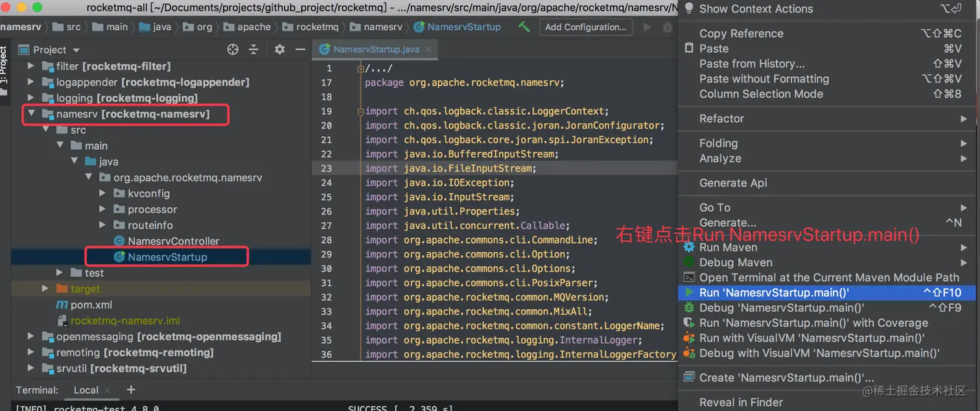This screenshot has width=980, height=411.
Task: Open the Go To submenu
Action: click(x=828, y=207)
